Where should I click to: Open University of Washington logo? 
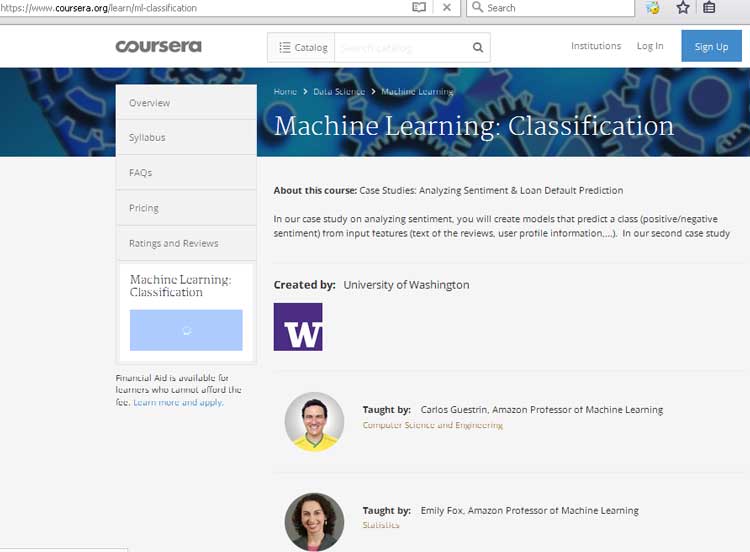point(298,327)
